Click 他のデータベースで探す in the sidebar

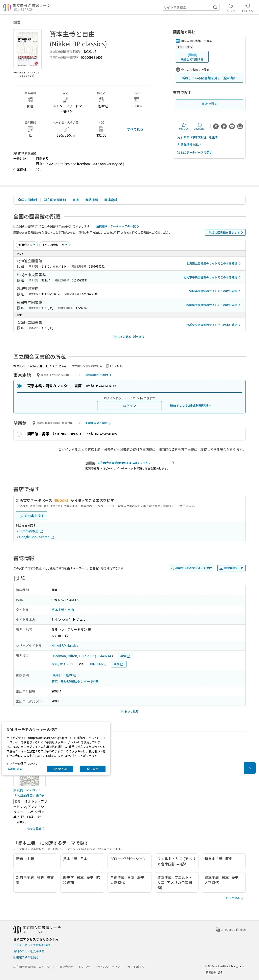[194, 153]
